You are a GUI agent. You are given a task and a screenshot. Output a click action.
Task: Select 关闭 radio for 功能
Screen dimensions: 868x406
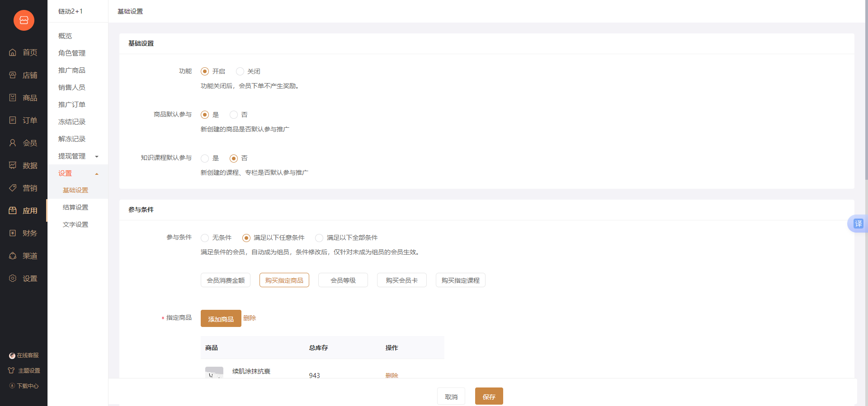click(240, 71)
